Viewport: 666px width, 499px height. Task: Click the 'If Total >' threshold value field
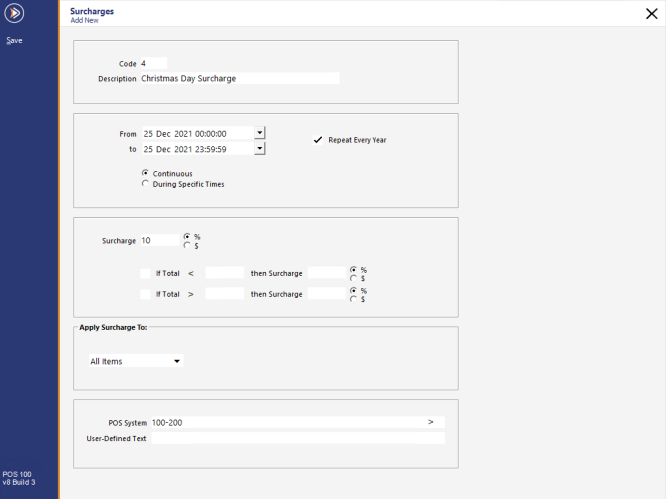point(224,294)
